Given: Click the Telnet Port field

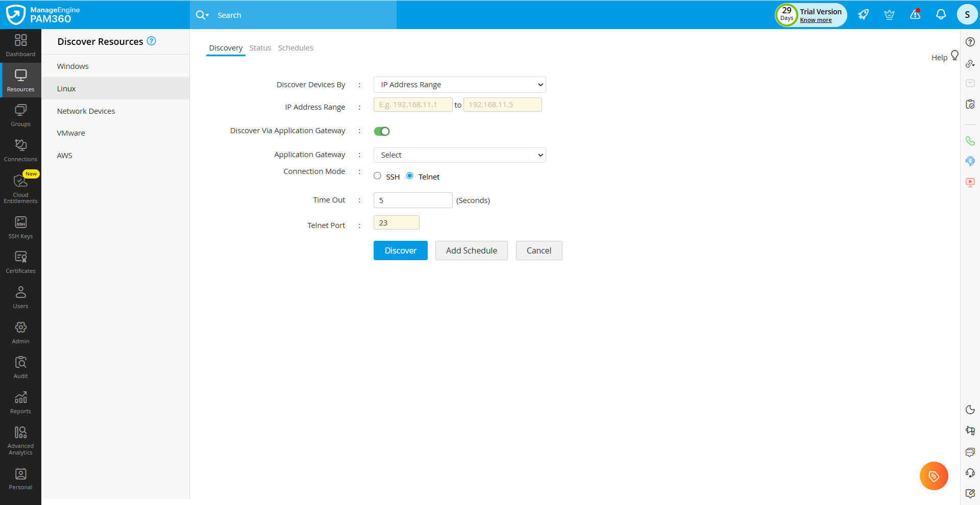Looking at the screenshot, I should [x=397, y=222].
